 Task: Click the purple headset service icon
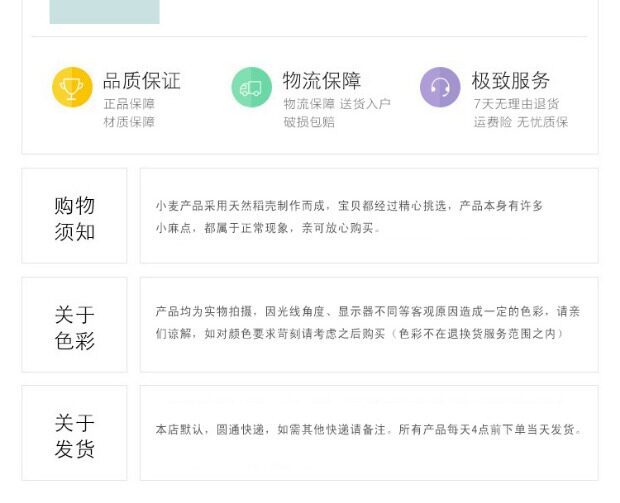(440, 87)
